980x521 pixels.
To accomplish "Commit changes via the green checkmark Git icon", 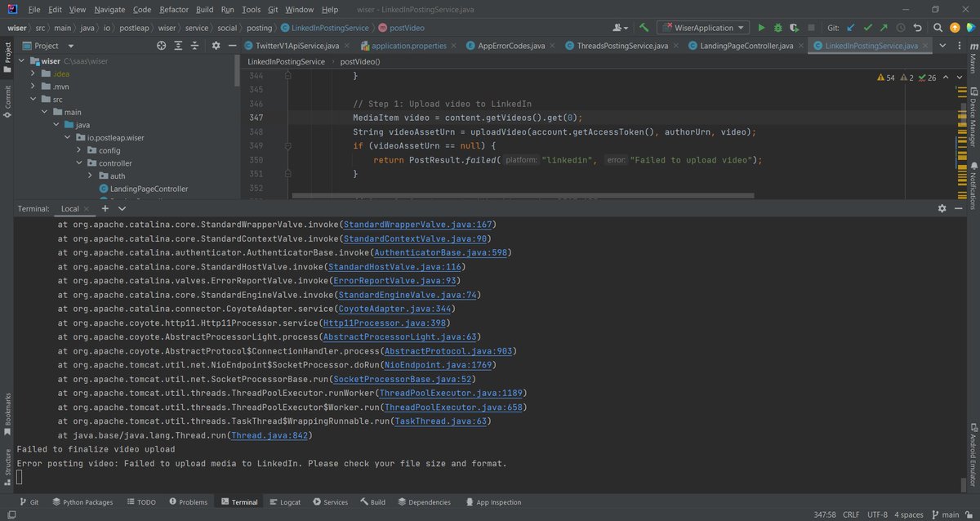I will coord(867,27).
